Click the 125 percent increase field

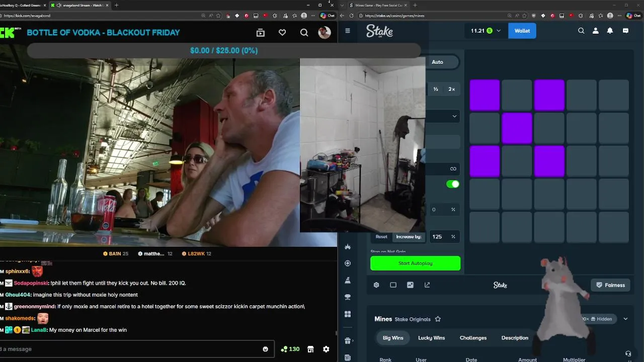point(444,237)
